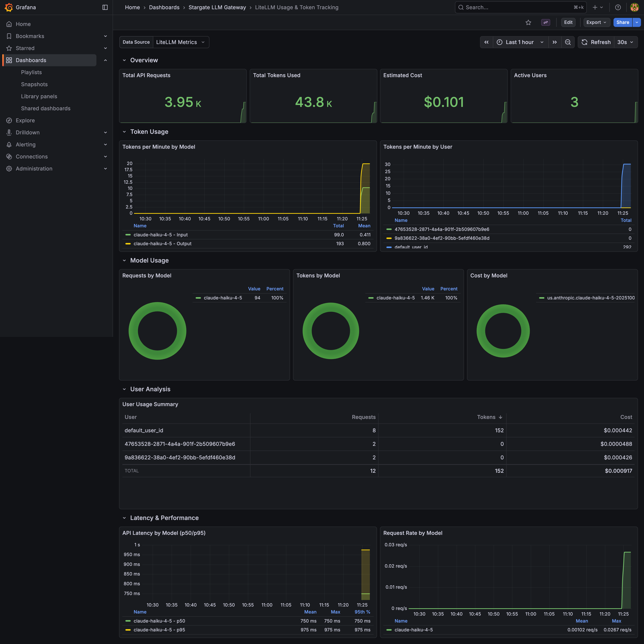
Task: Toggle claude-haiku-4-5 - Output series legend
Action: point(163,244)
